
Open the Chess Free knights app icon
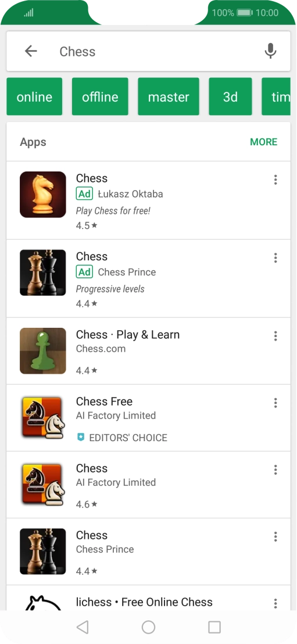pyautogui.click(x=43, y=418)
